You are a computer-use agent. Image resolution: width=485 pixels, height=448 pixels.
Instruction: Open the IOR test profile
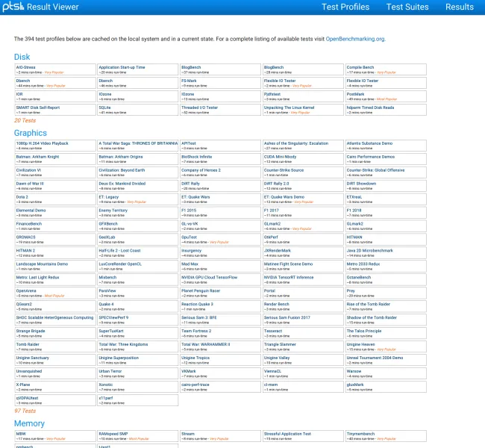pos(55,96)
